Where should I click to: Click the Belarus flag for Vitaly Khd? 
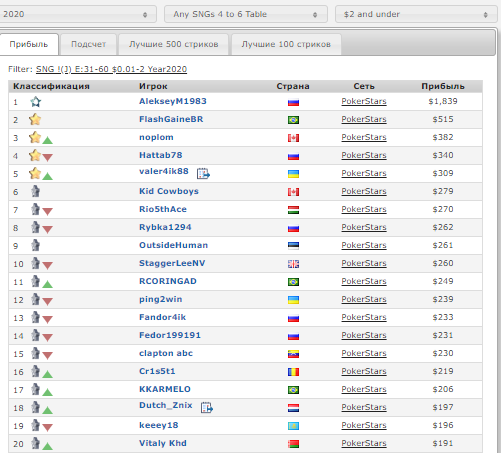293,444
